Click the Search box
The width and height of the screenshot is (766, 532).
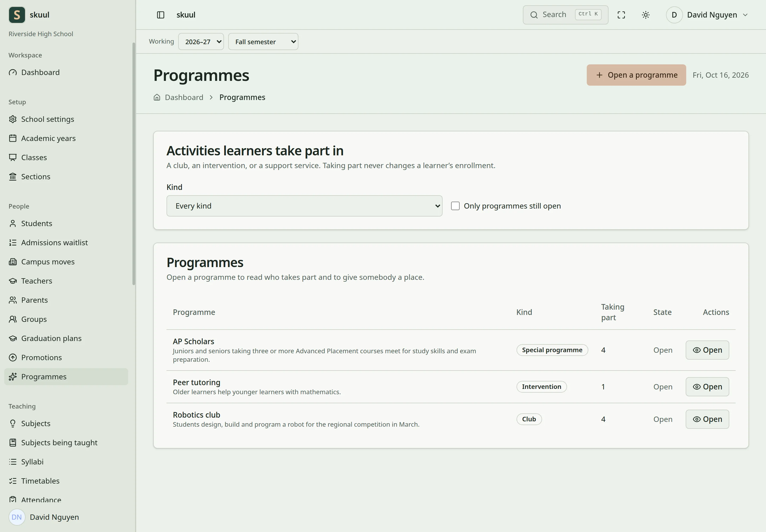[x=565, y=15]
